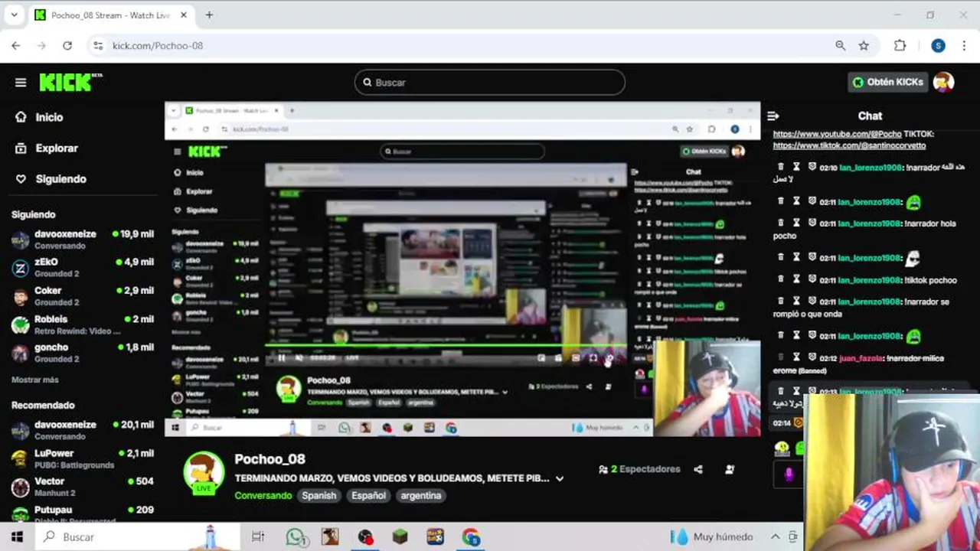Open the browser extensions puzzle icon
Image resolution: width=980 pixels, height=551 pixels.
tap(900, 46)
